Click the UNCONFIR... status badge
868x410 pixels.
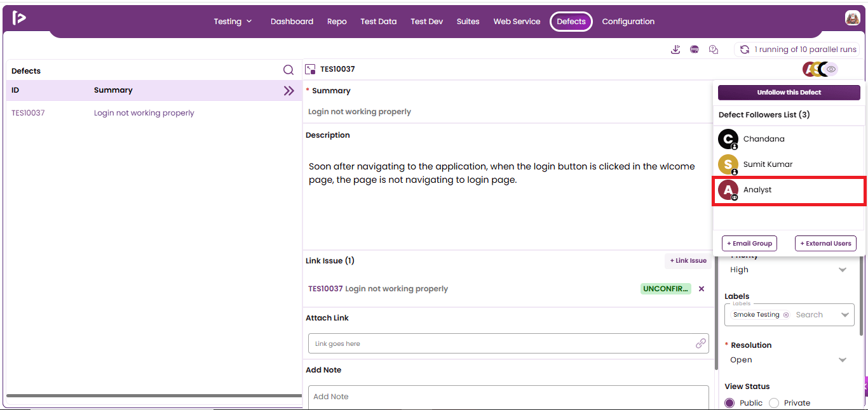coord(666,289)
